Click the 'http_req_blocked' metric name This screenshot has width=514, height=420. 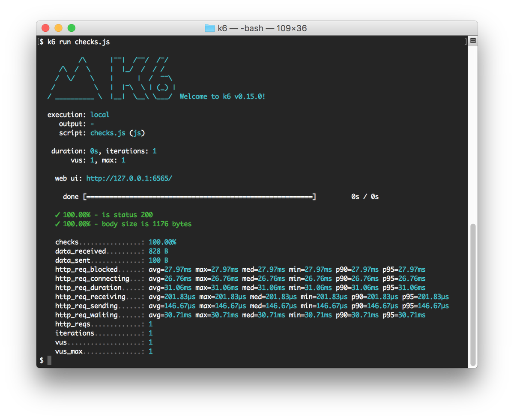tap(86, 270)
